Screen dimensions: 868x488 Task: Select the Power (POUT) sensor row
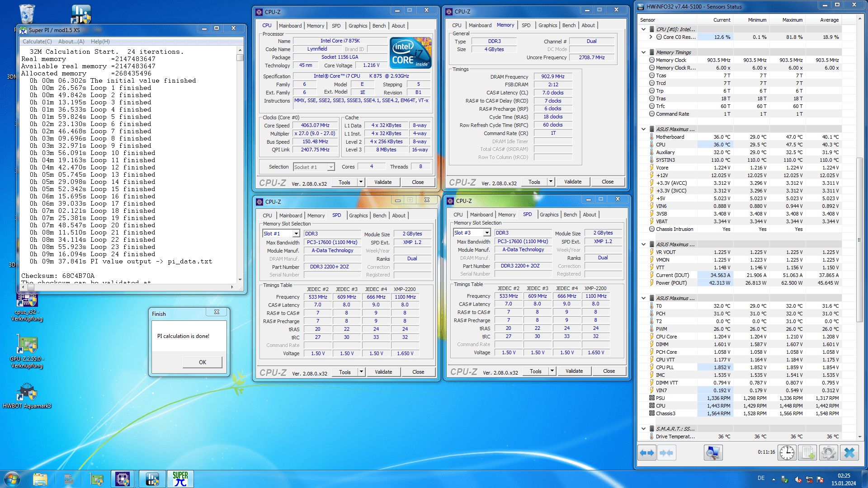745,283
